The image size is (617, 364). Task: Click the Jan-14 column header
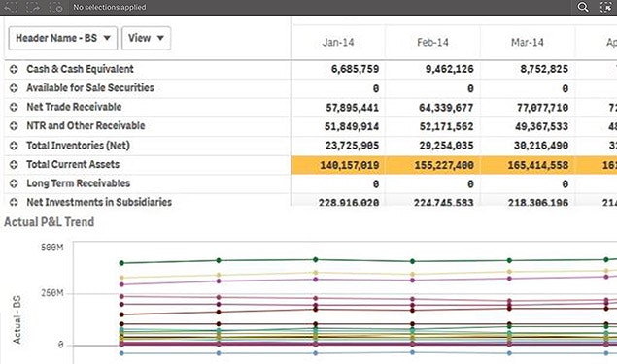[338, 42]
